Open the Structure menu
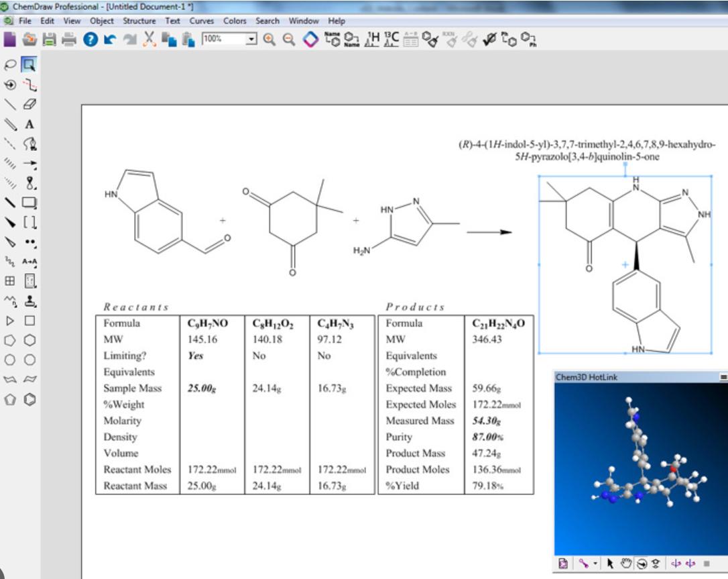728x579 pixels. 141,21
